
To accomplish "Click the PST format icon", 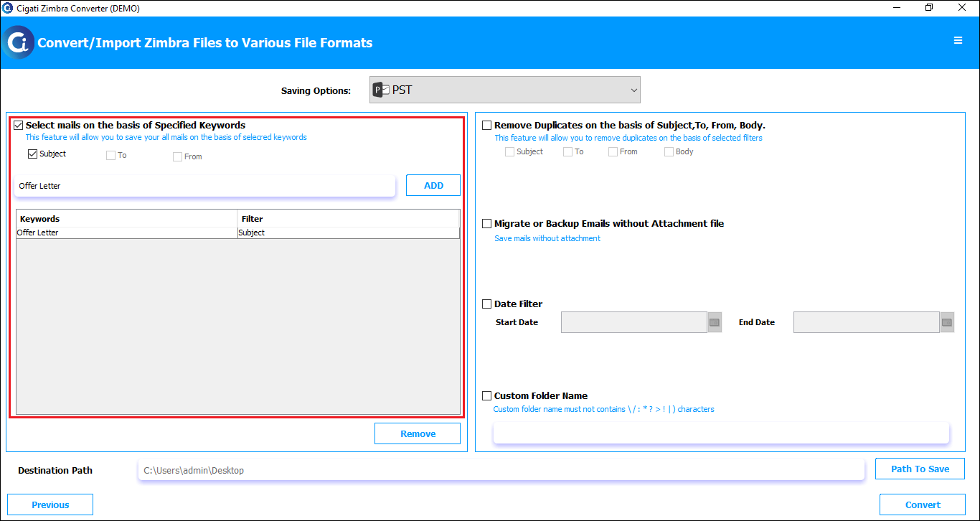I will tap(381, 90).
